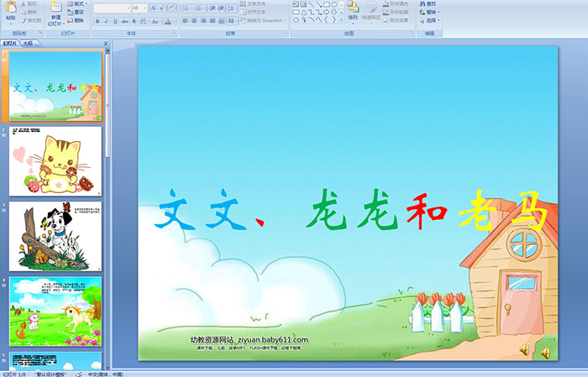This screenshot has width=588, height=377.
Task: Click the increase font size icon
Action: click(153, 8)
